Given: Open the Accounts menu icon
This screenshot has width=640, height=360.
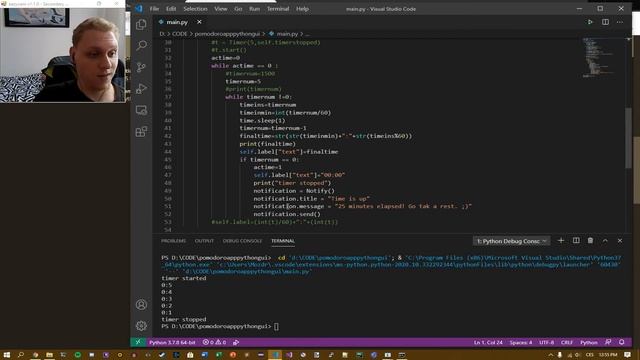Looking at the screenshot, I should coord(141,304).
